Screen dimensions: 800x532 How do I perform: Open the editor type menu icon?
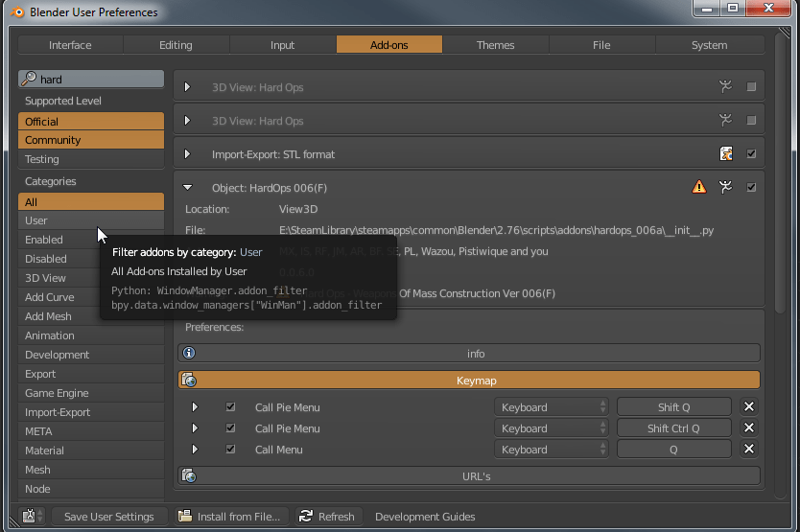pyautogui.click(x=30, y=516)
